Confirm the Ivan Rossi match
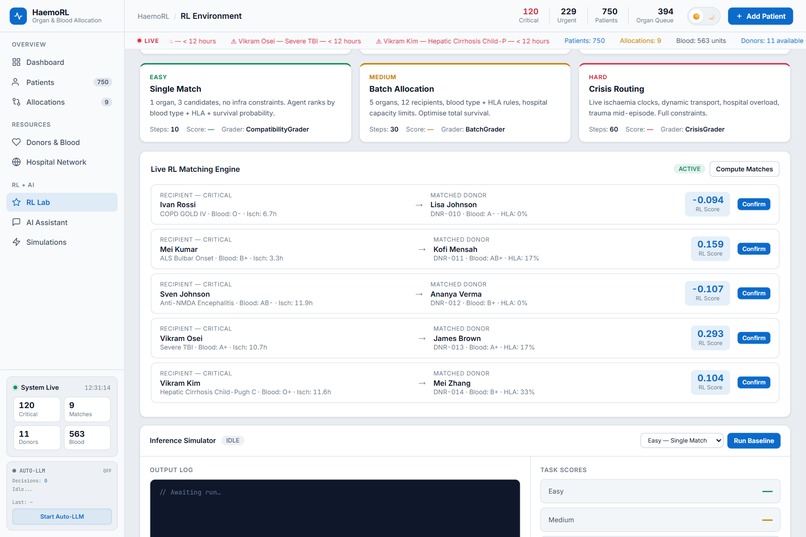806x537 pixels. (754, 205)
